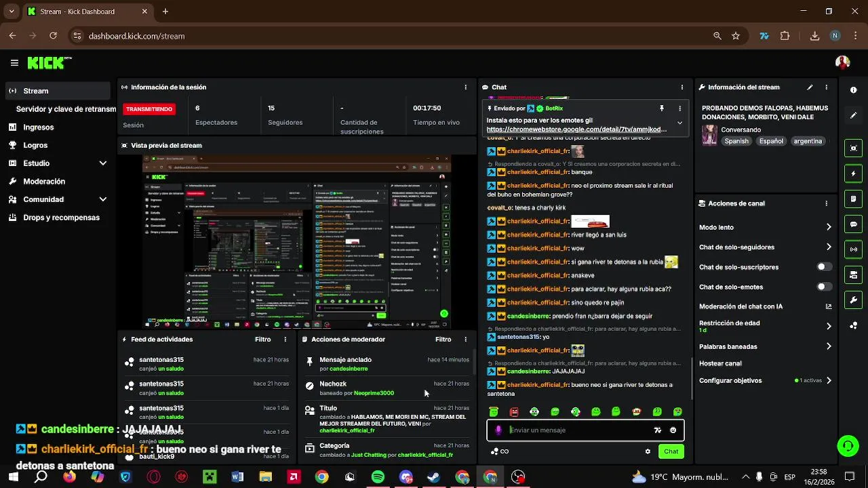868x488 pixels.
Task: Click the Hostear canal action
Action: coord(720,363)
